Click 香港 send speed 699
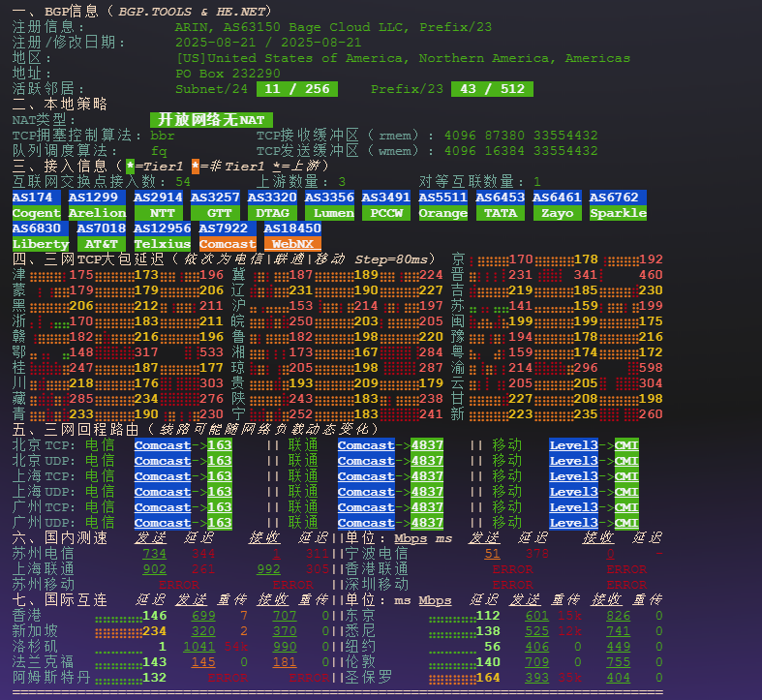This screenshot has height=700, width=762. [203, 616]
